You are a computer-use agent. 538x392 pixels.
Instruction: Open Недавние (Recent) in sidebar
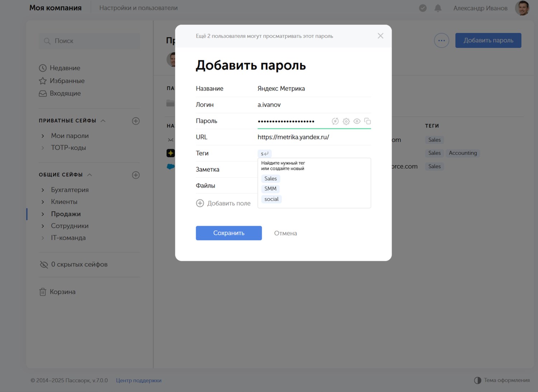[65, 68]
